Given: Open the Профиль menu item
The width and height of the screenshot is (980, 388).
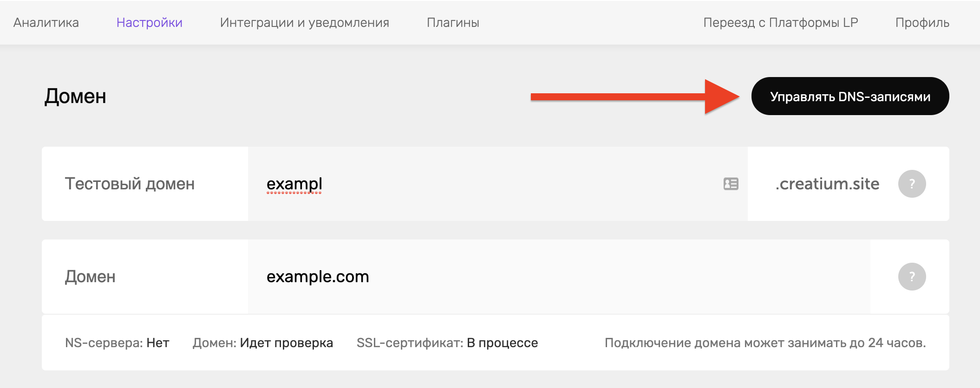Looking at the screenshot, I should tap(922, 22).
